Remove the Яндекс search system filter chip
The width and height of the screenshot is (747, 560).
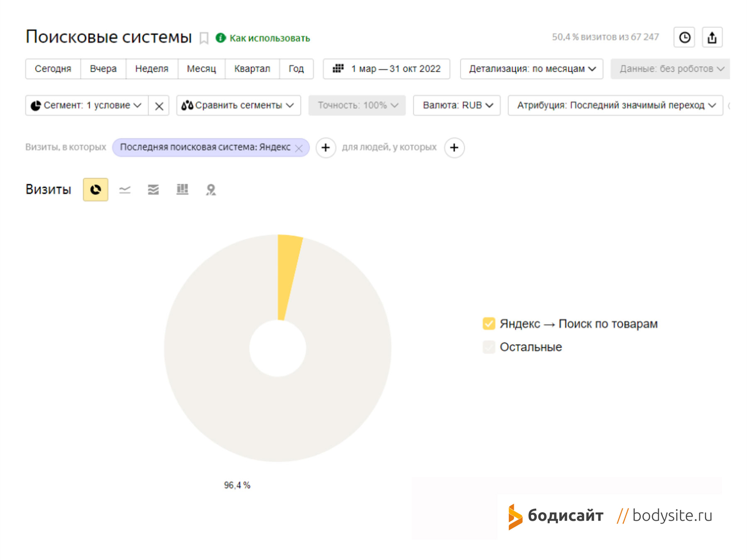(x=299, y=148)
